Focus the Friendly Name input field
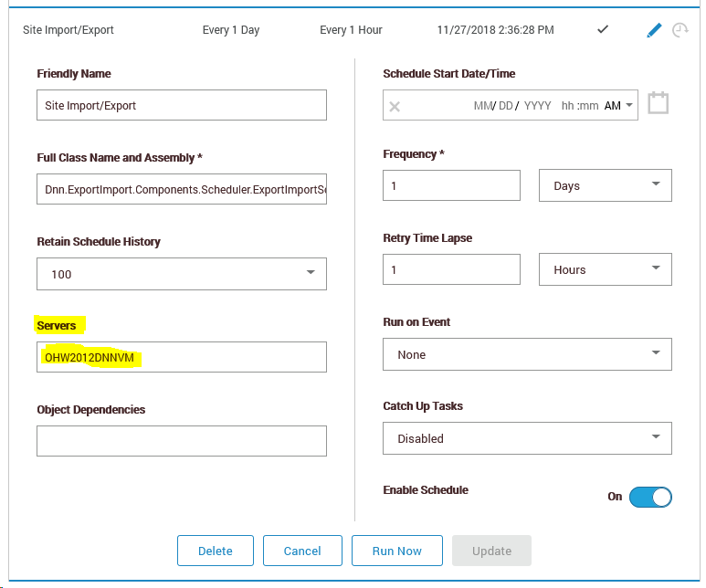This screenshot has height=588, width=706. 182,105
